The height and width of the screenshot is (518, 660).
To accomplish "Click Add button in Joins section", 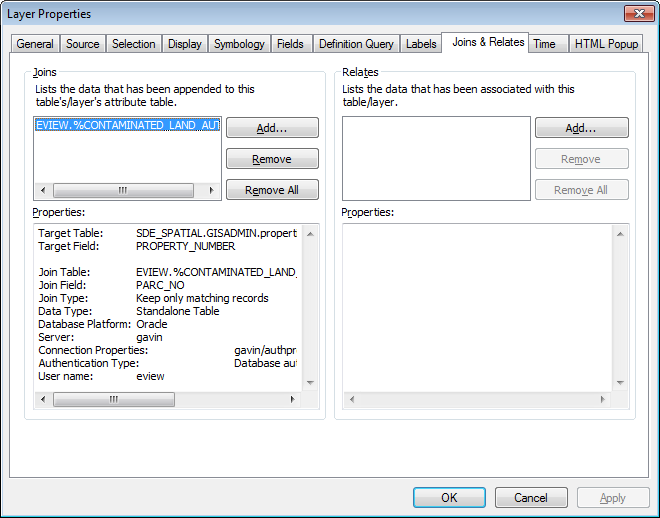I will point(272,128).
